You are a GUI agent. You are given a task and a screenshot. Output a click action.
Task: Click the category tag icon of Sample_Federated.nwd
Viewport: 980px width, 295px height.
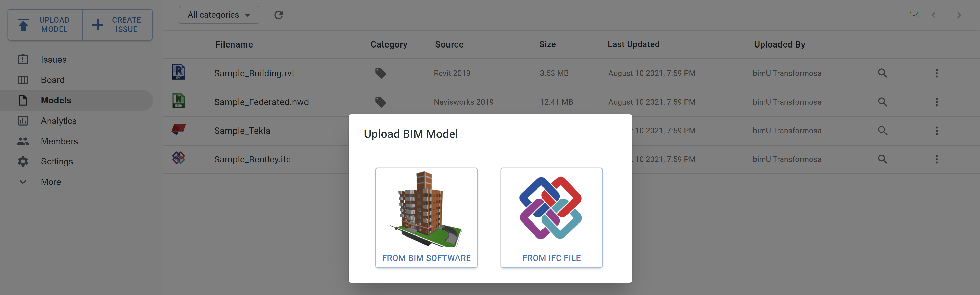pos(381,102)
